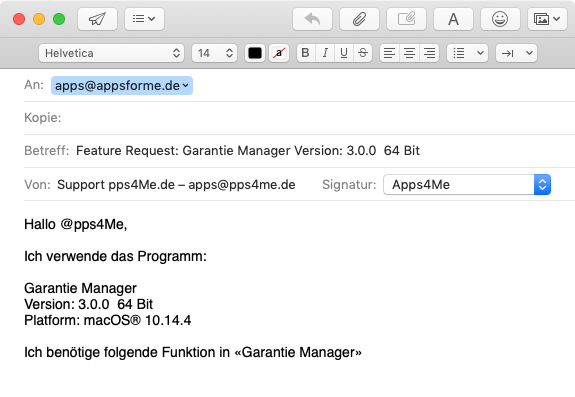575x397 pixels.
Task: Click the 'Ich benötige folgende Funktion' line
Action: click(193, 352)
